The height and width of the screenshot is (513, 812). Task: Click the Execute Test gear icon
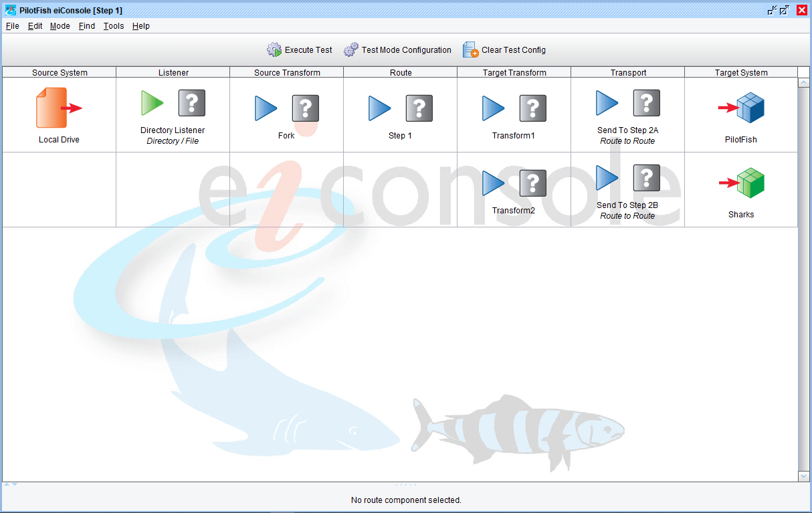[x=274, y=50]
